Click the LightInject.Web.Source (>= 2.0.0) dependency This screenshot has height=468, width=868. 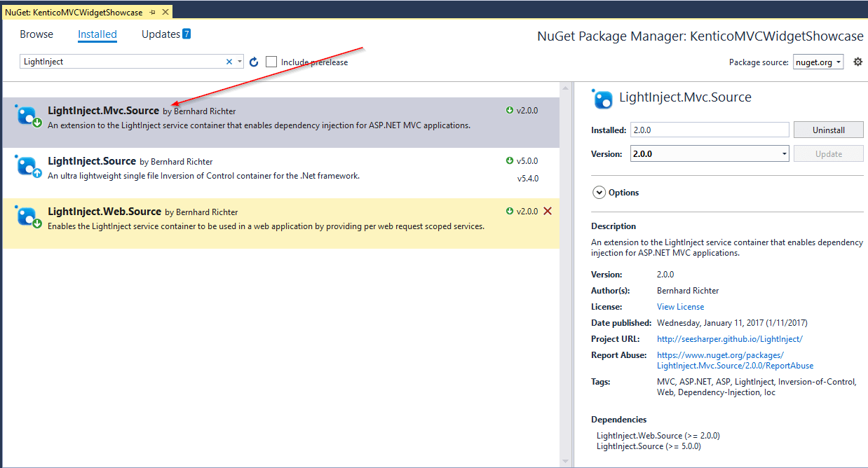point(658,436)
